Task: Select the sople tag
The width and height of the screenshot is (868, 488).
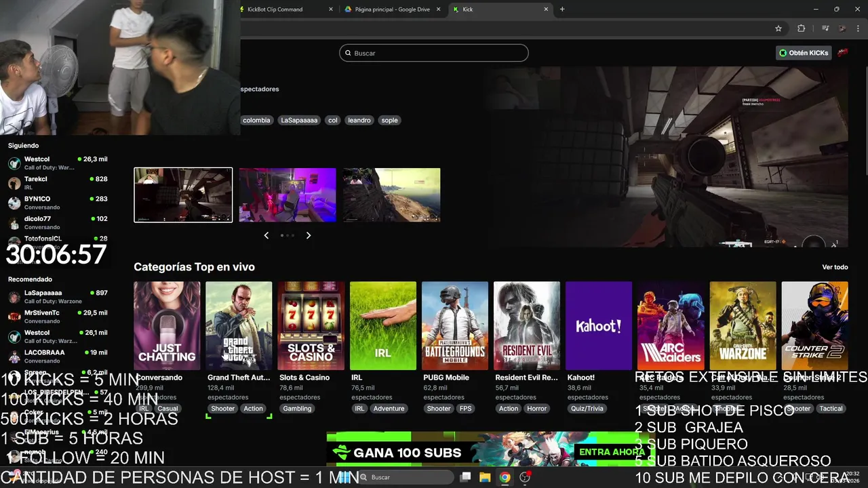Action: [389, 120]
